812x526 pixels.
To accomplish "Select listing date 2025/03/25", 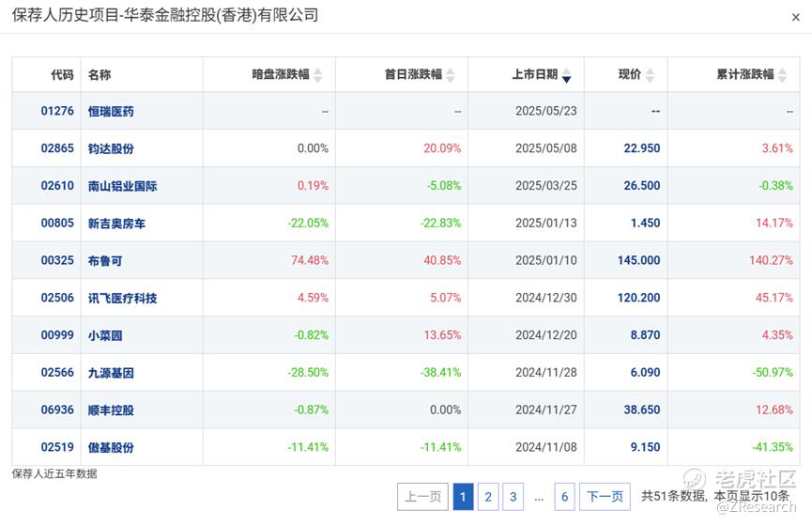I will click(545, 186).
